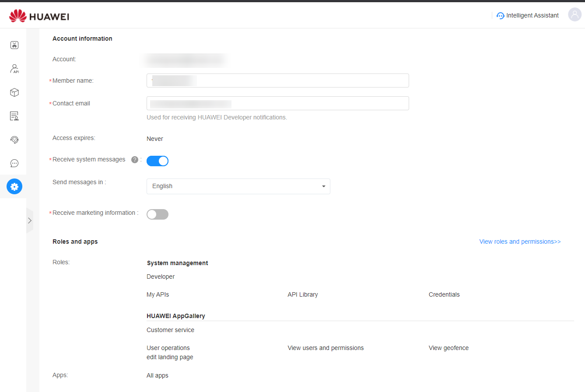The height and width of the screenshot is (392, 585).
Task: Click the 'Developer' role text
Action: [161, 276]
